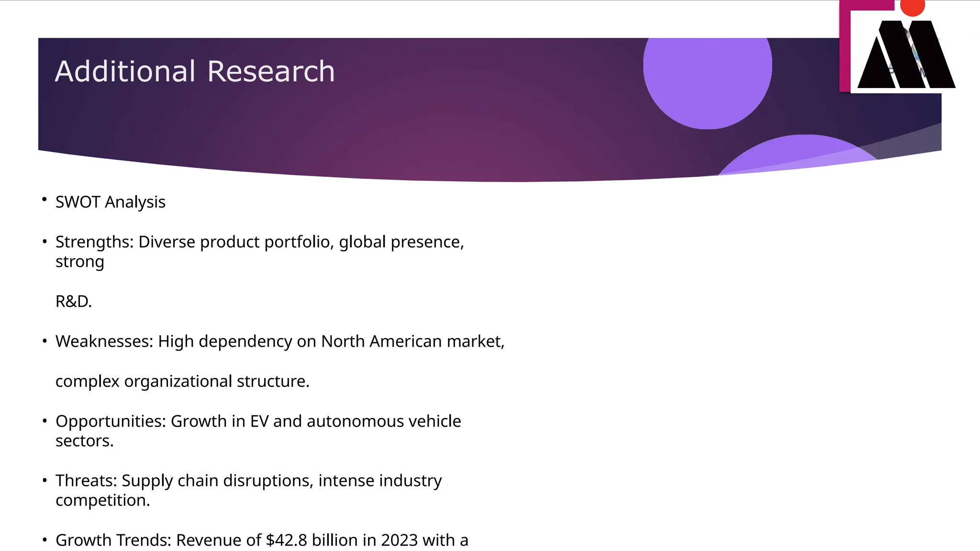Click the Growth Trends revenue line
This screenshot has height=551, width=980.
click(262, 540)
